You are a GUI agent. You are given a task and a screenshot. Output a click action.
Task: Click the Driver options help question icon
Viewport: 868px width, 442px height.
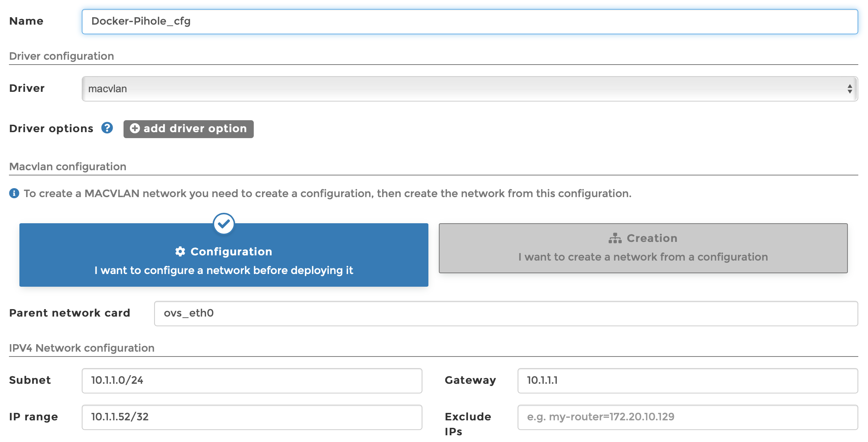pyautogui.click(x=107, y=128)
